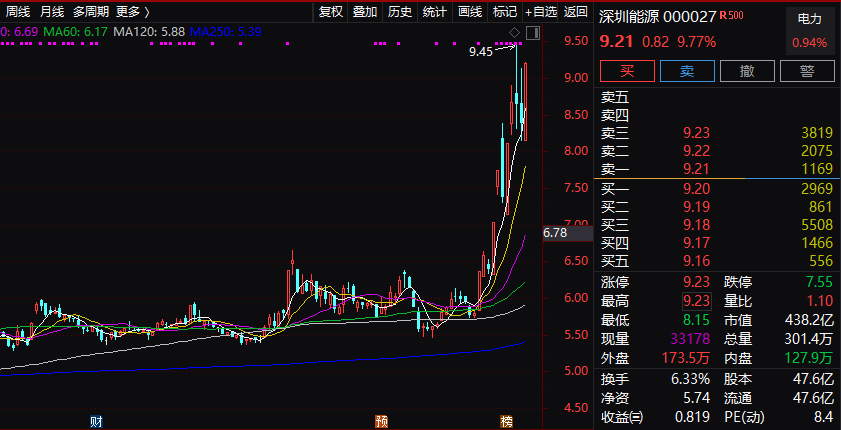Click the diamond icon above chart
Viewport: 841px width, 430px height.
coord(514,33)
